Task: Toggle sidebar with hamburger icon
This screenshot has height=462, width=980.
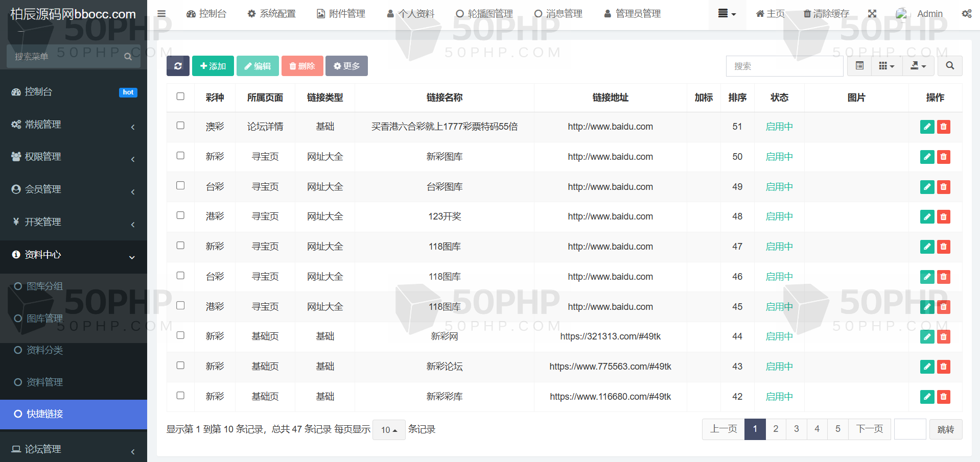Action: point(161,14)
